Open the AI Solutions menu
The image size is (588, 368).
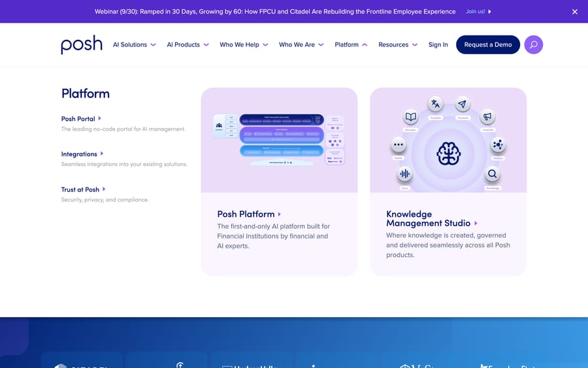(x=130, y=44)
